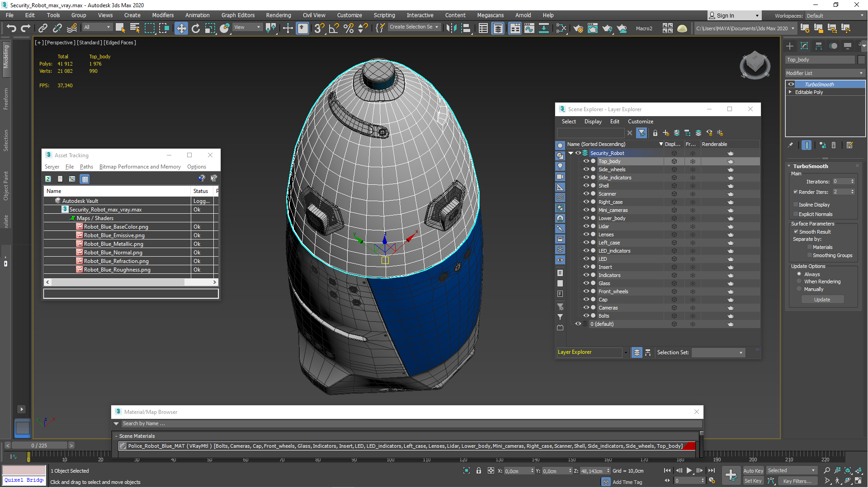Open the Megascans menu
868x488 pixels.
490,15
